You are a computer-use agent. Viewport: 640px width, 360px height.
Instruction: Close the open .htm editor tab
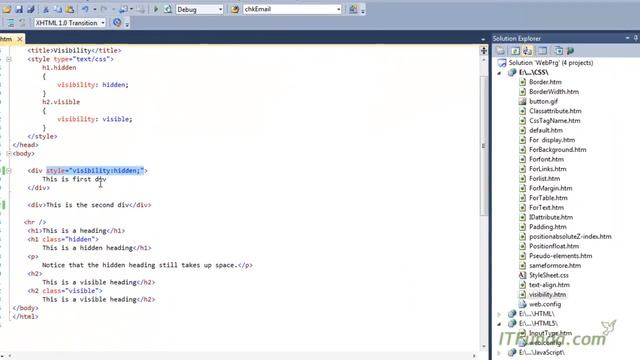coord(20,39)
